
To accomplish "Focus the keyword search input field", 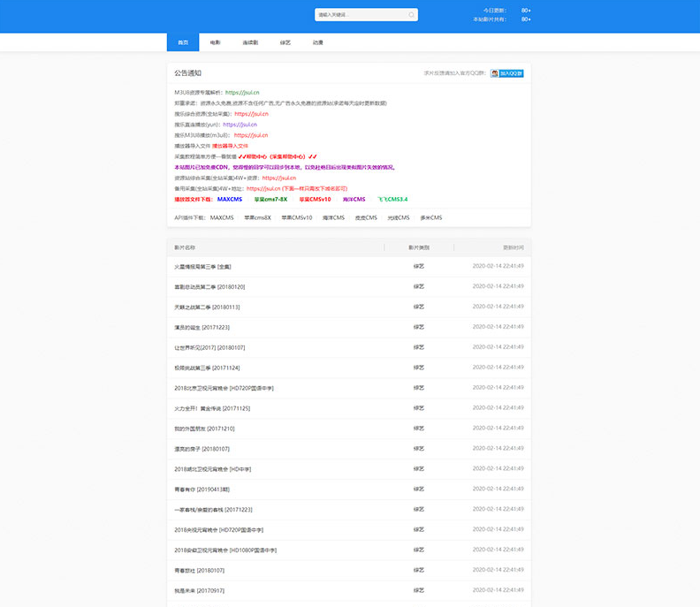I will click(361, 15).
